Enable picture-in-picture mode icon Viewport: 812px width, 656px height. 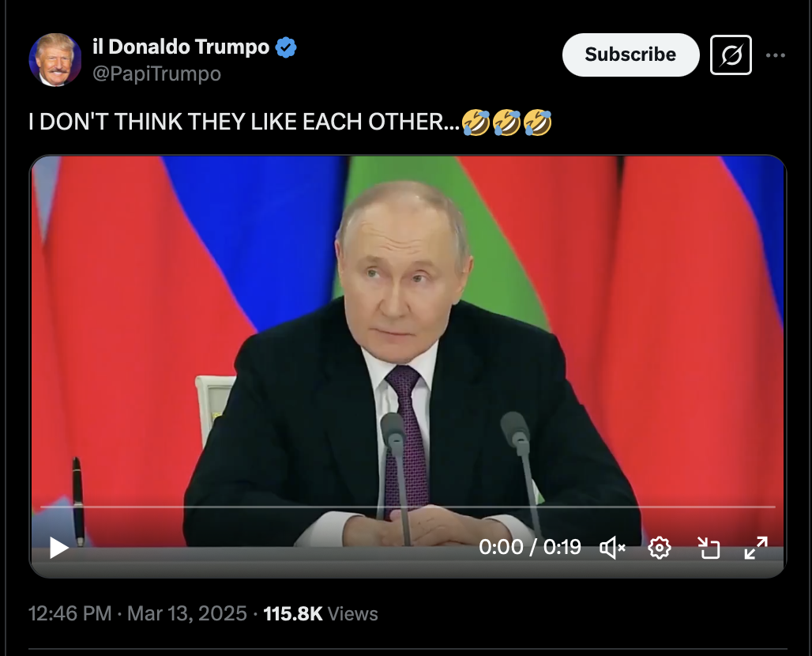point(709,548)
